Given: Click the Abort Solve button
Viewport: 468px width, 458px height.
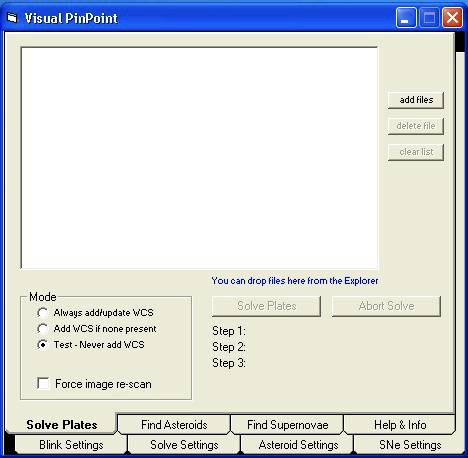Looking at the screenshot, I should (386, 306).
